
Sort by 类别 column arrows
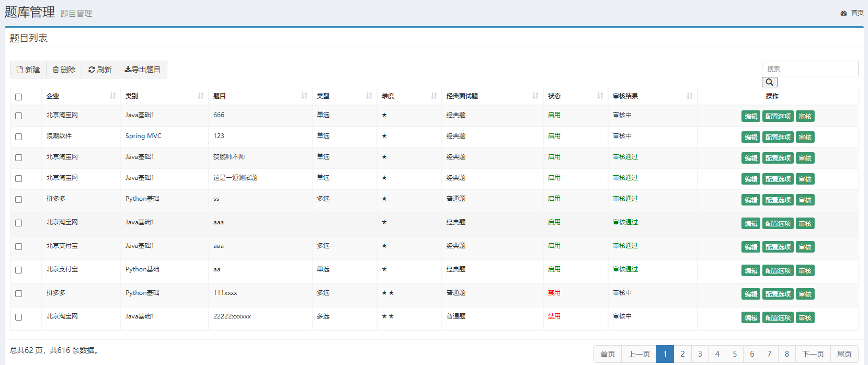point(201,96)
